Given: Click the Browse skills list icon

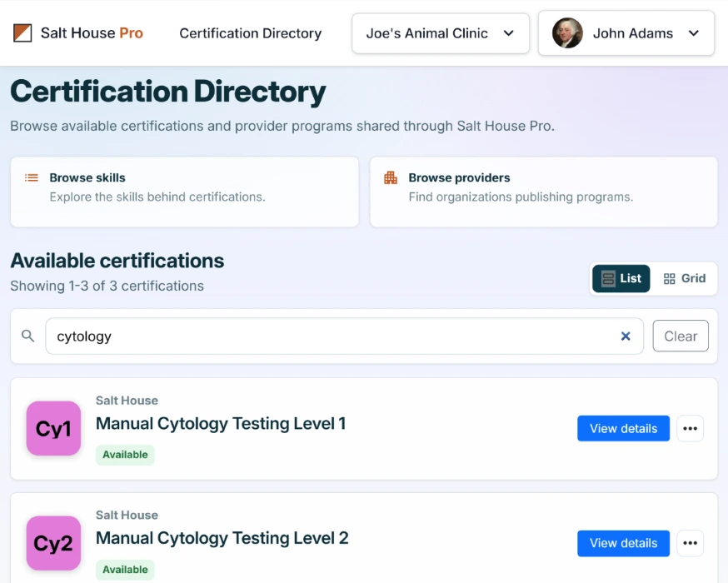Looking at the screenshot, I should tap(32, 177).
